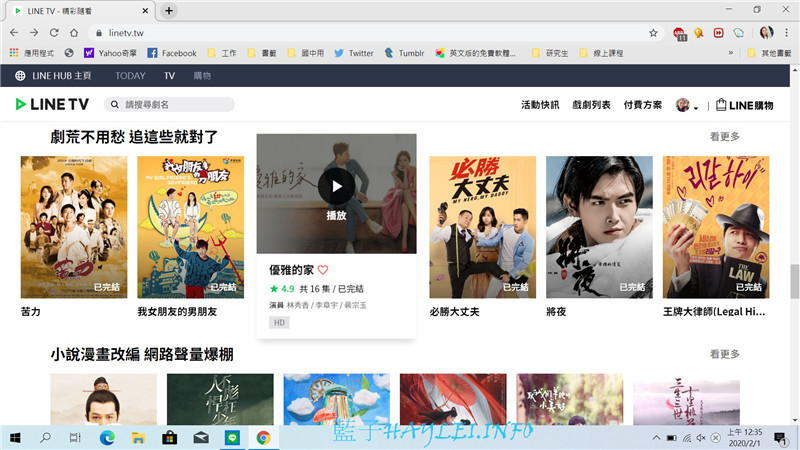Open 戲劇列表 menu item

591,105
